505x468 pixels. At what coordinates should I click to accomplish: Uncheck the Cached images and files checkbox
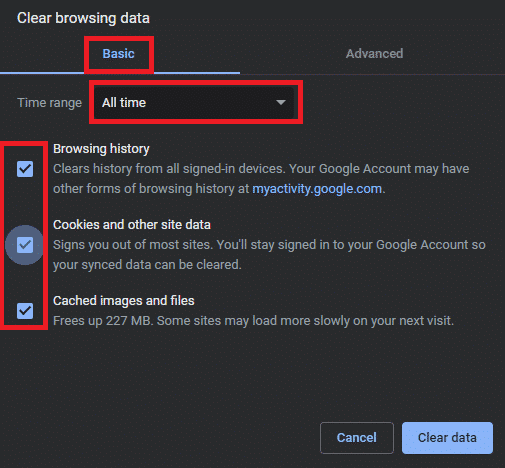coord(25,311)
